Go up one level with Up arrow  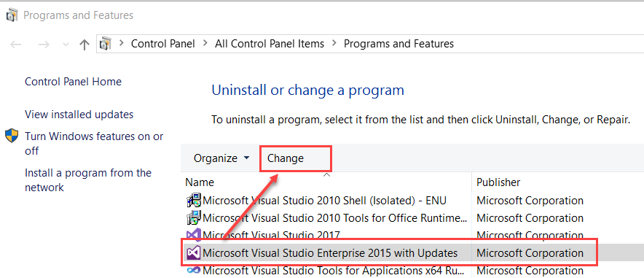coord(85,45)
